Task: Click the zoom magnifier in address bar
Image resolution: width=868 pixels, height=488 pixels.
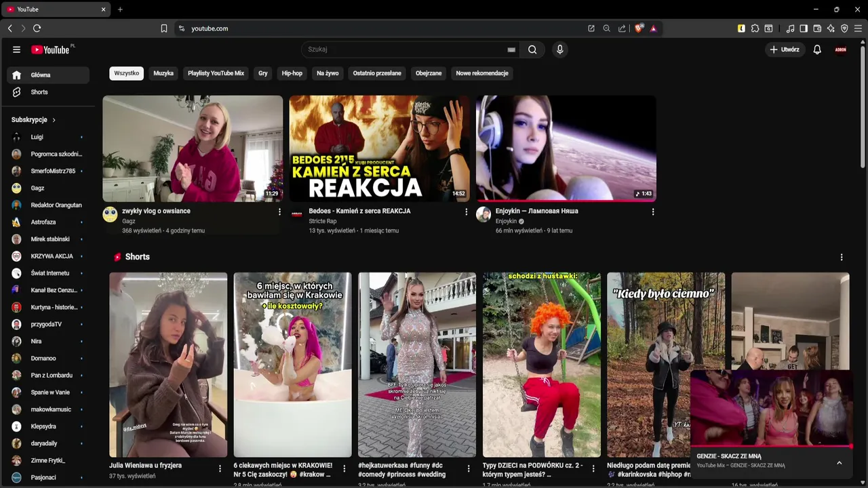Action: tap(607, 28)
